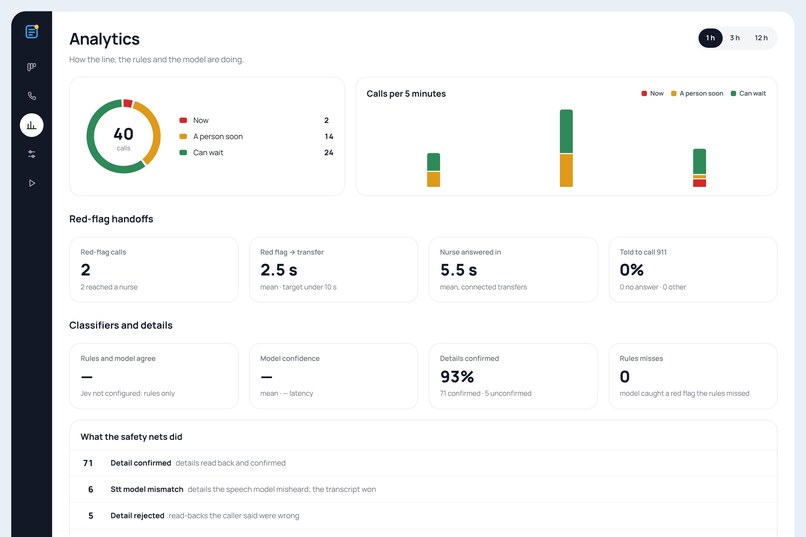This screenshot has width=806, height=537.
Task: Select the Detail confirmed row
Action: [x=423, y=463]
